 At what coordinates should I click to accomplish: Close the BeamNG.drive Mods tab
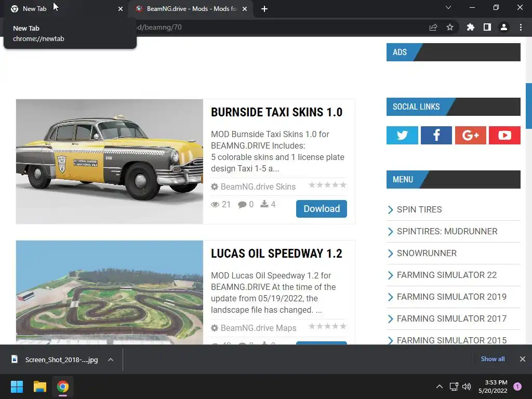point(245,9)
